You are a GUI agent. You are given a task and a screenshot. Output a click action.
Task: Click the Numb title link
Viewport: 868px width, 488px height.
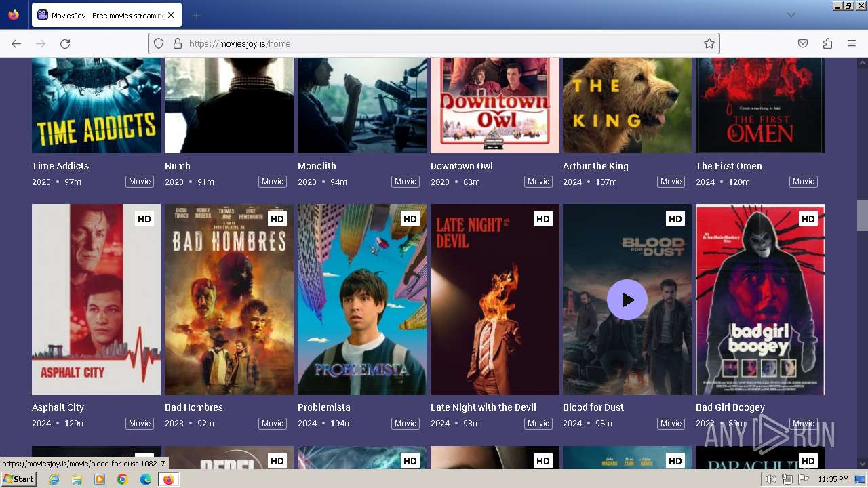[178, 166]
